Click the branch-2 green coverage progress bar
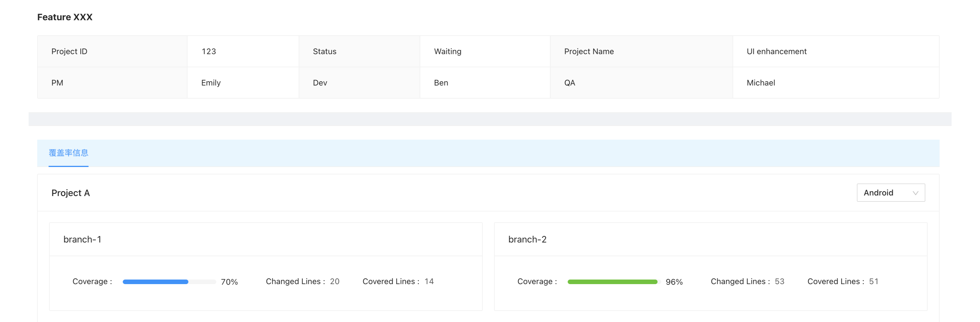 614,282
